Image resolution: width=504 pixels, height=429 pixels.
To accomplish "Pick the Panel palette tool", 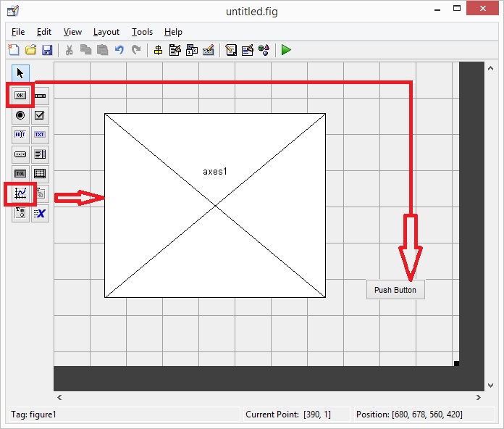I will (40, 193).
